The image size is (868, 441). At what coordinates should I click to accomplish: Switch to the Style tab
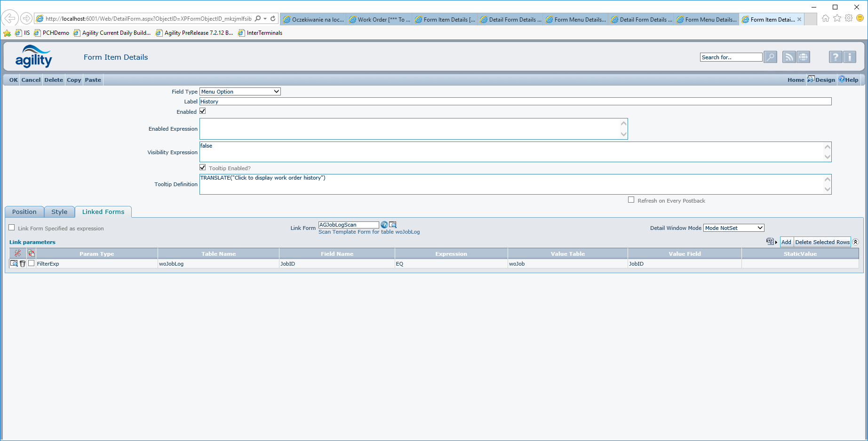click(59, 212)
